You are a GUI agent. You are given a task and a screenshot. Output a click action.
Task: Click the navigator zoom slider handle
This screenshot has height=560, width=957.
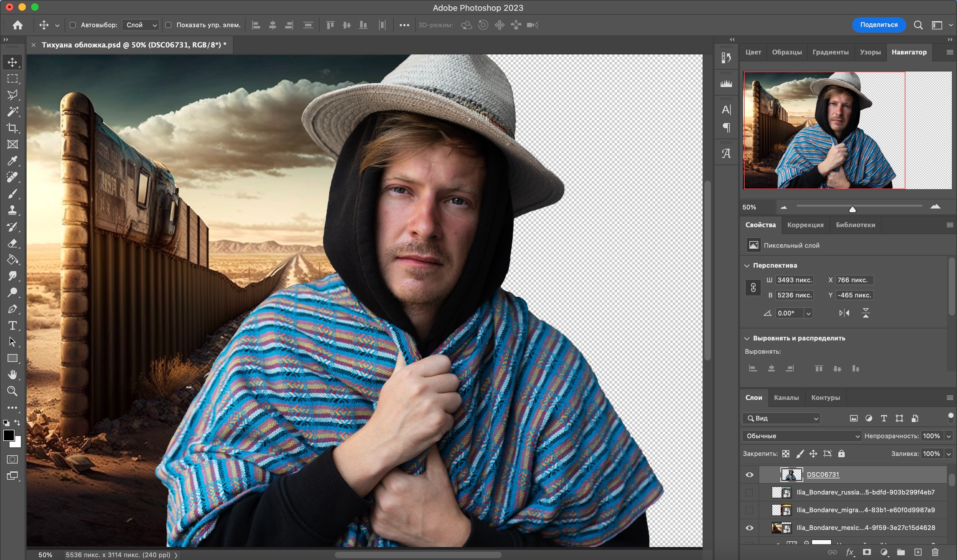point(852,209)
